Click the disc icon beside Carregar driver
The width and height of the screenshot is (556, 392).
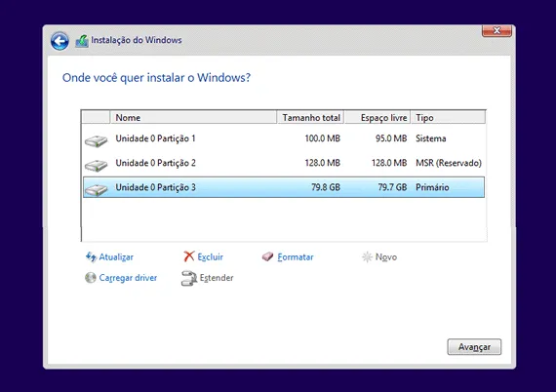coord(91,278)
